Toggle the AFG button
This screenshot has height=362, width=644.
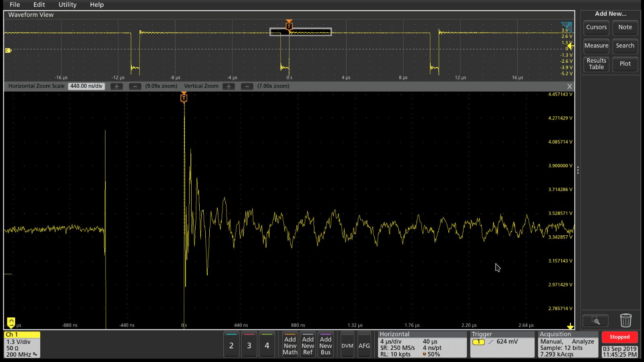tap(364, 345)
